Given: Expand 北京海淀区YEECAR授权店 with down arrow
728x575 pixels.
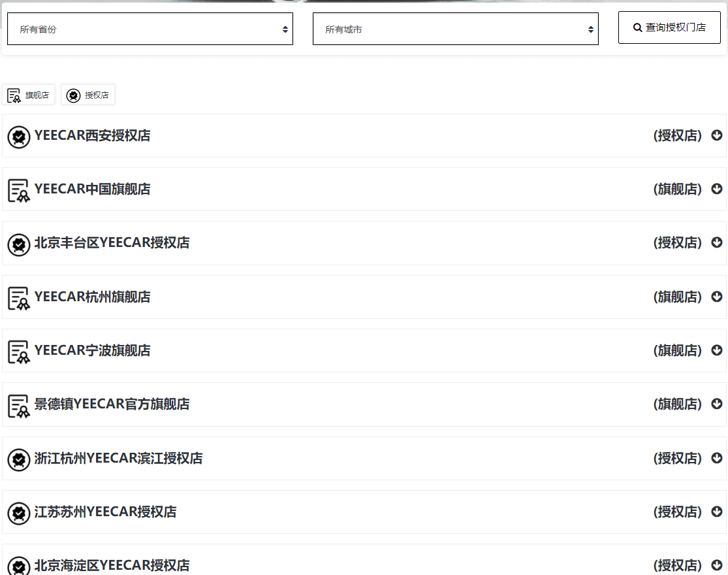Looking at the screenshot, I should (x=717, y=565).
